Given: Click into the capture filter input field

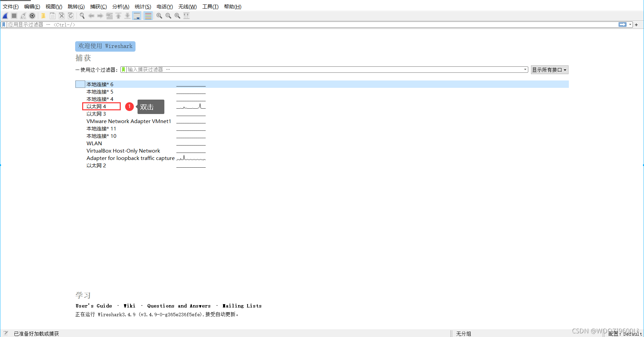Looking at the screenshot, I should (325, 69).
